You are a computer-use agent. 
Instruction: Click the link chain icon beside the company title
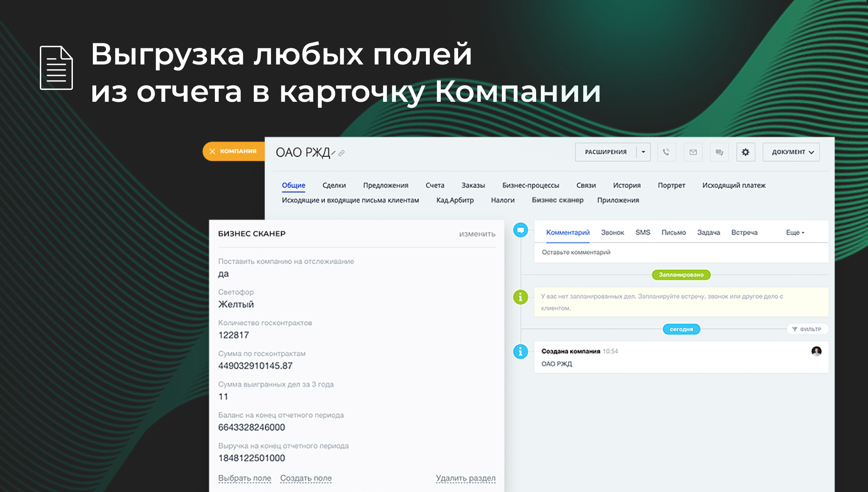coord(342,153)
